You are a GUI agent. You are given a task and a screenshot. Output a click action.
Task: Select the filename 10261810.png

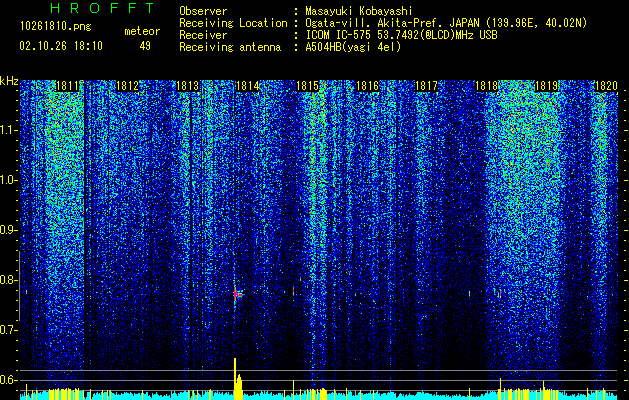(56, 27)
